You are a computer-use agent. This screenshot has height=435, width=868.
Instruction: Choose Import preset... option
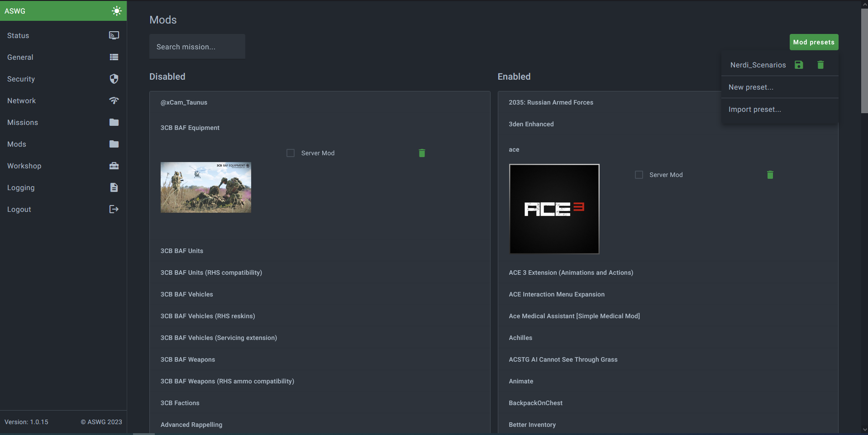click(x=780, y=109)
